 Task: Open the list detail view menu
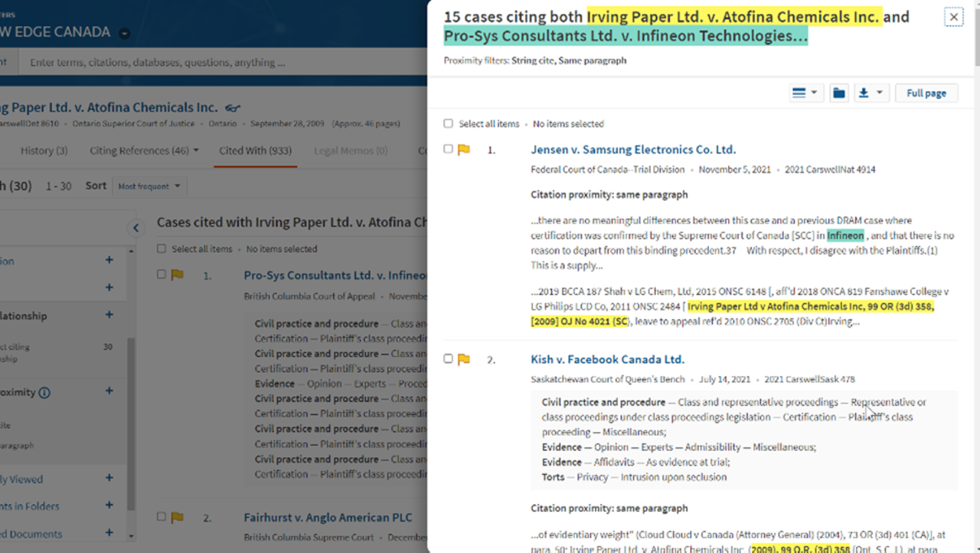[x=805, y=93]
